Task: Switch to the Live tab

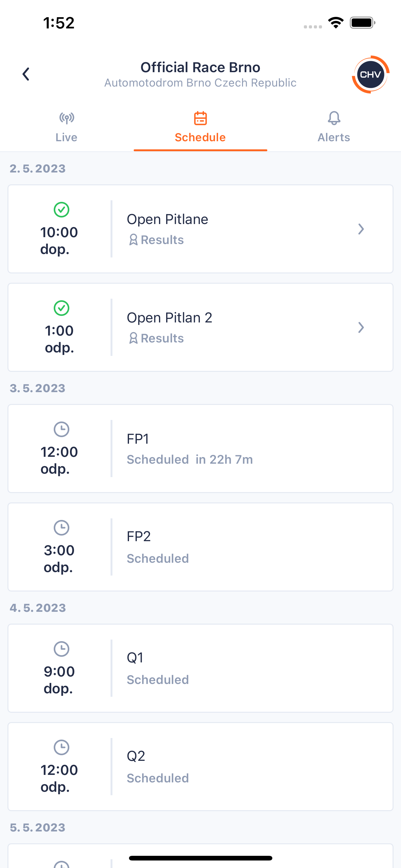Action: tap(67, 127)
